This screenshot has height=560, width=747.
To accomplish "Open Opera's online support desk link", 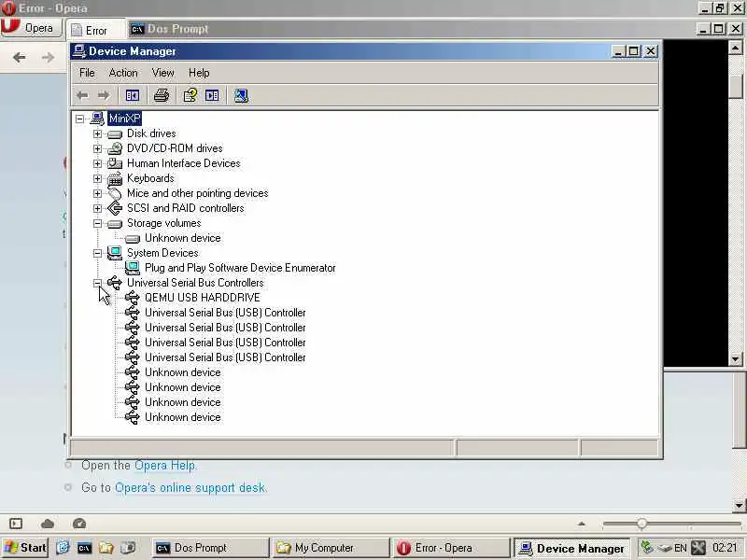I will [190, 487].
